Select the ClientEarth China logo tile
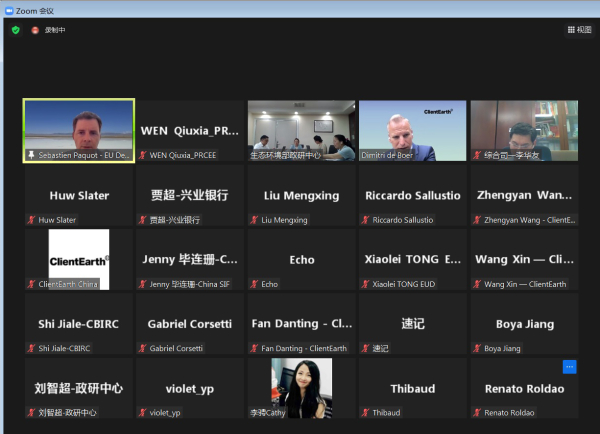Viewport: 600px width, 434px height. pyautogui.click(x=79, y=259)
